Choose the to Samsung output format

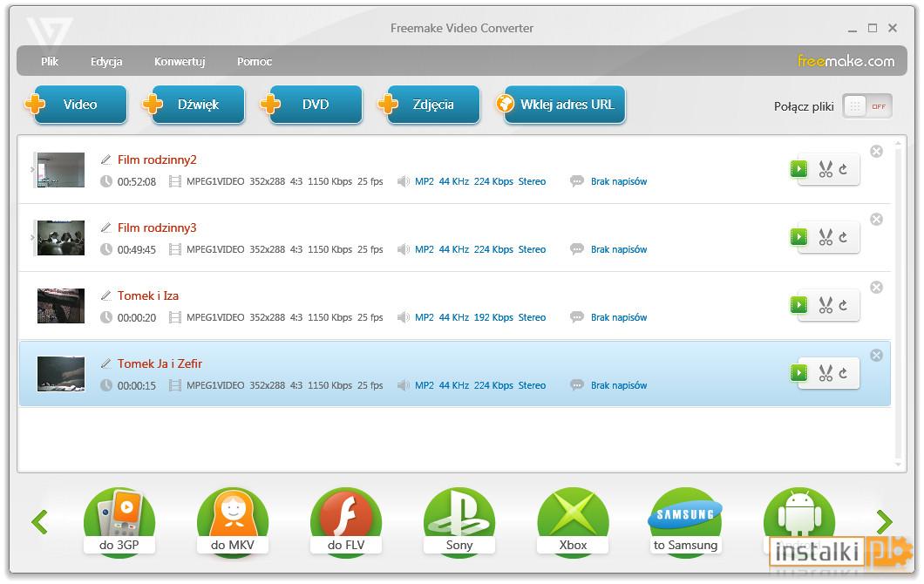(685, 521)
